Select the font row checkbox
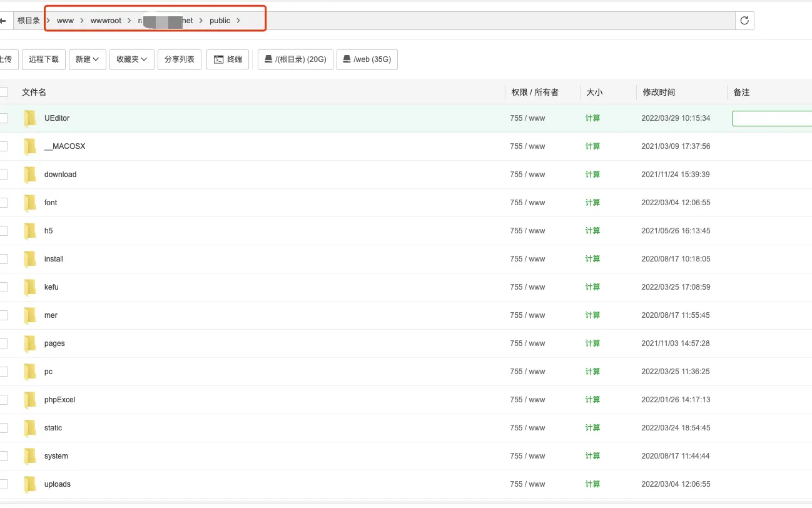Viewport: 812px width, 508px height. coord(4,203)
